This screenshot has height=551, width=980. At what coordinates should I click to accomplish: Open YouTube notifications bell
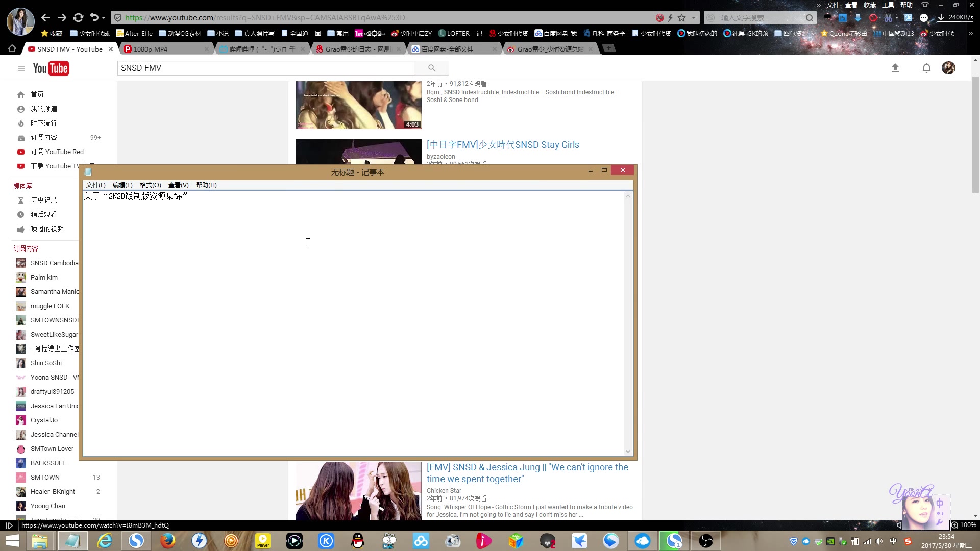point(926,68)
